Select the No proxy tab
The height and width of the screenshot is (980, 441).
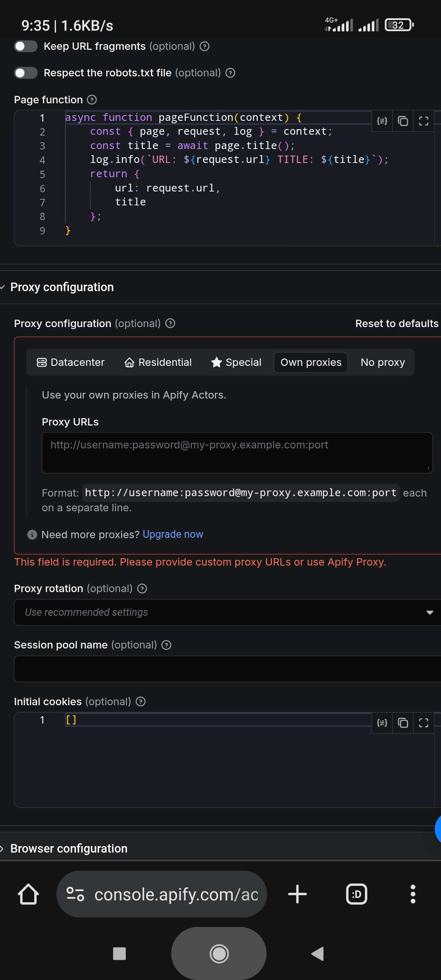383,362
